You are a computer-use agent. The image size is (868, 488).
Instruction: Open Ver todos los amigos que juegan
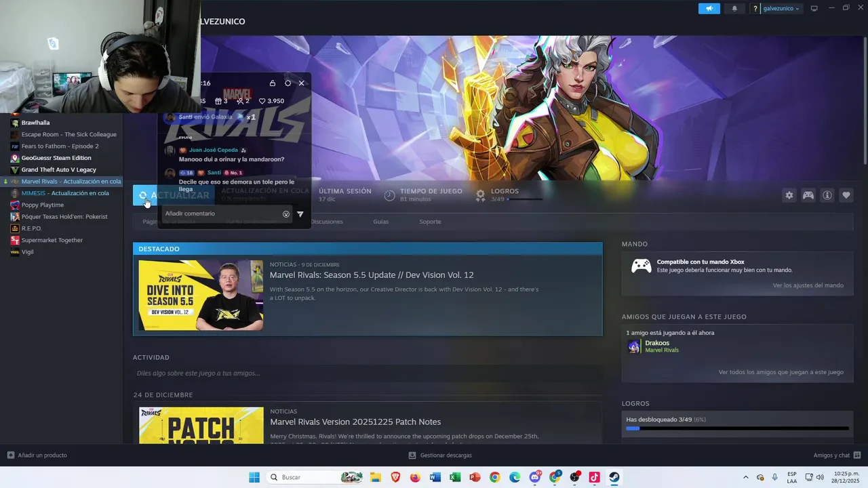pyautogui.click(x=781, y=372)
